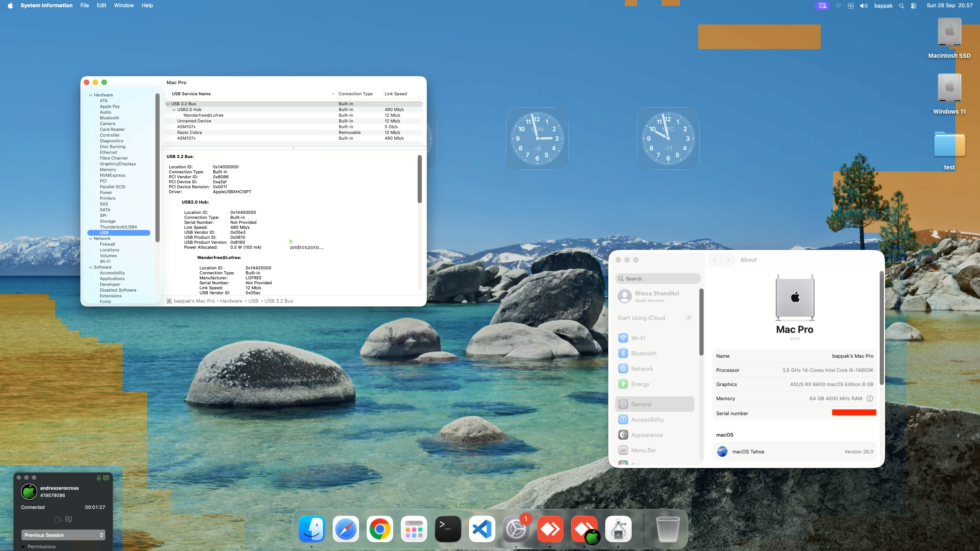Open Google Chrome from the Dock

(x=379, y=529)
